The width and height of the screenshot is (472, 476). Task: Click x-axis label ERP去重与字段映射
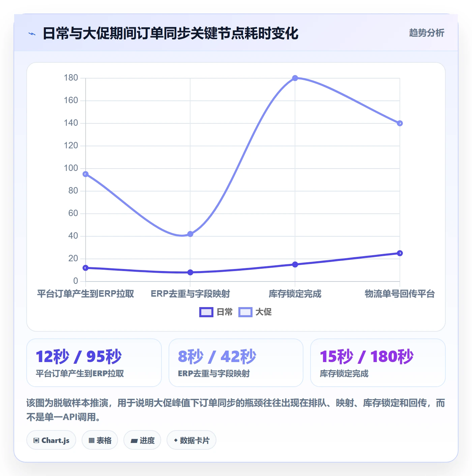[x=190, y=294]
